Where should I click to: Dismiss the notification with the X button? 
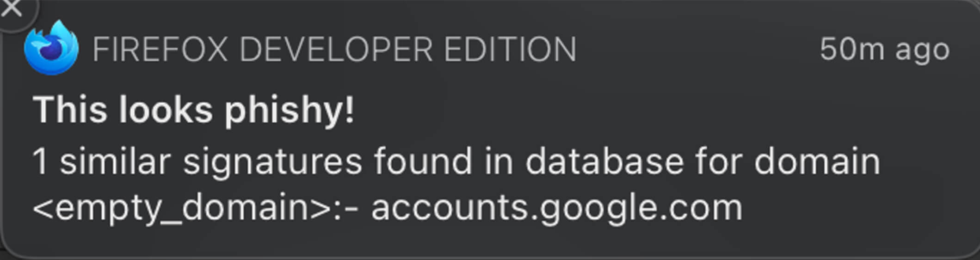click(11, 8)
